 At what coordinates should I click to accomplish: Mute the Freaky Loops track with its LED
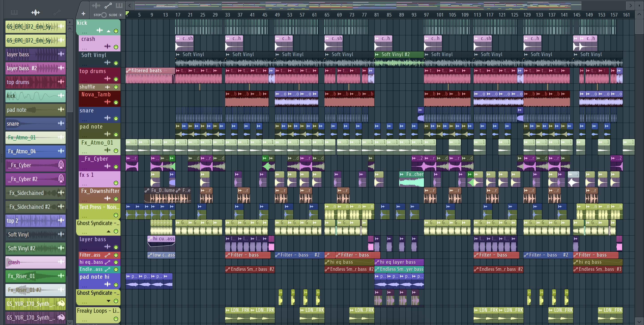click(116, 319)
